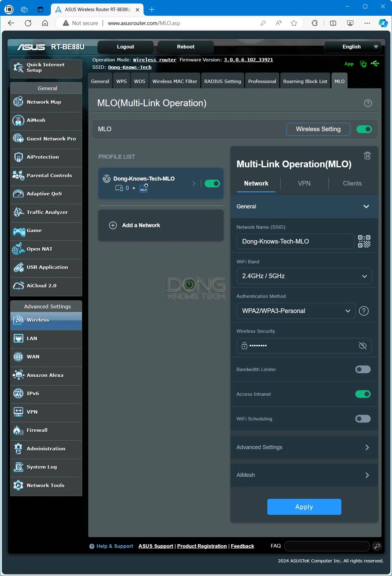Open the ASUS Support link

click(x=156, y=546)
